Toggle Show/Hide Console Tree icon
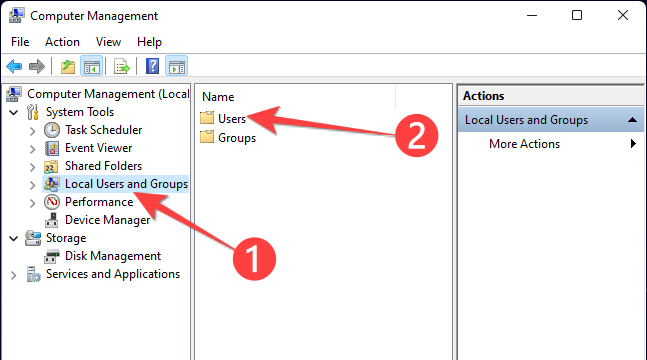The image size is (647, 360). point(91,66)
